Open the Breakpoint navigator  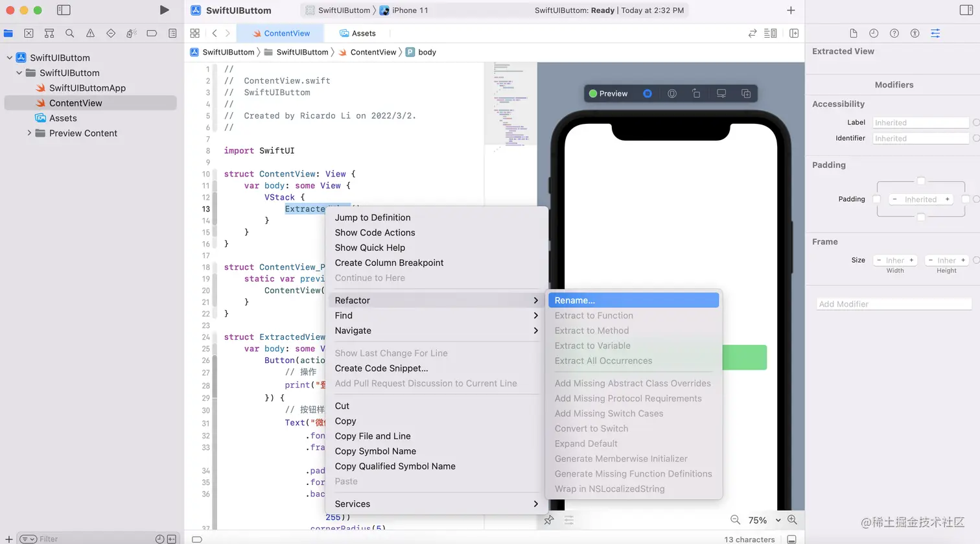coord(150,33)
